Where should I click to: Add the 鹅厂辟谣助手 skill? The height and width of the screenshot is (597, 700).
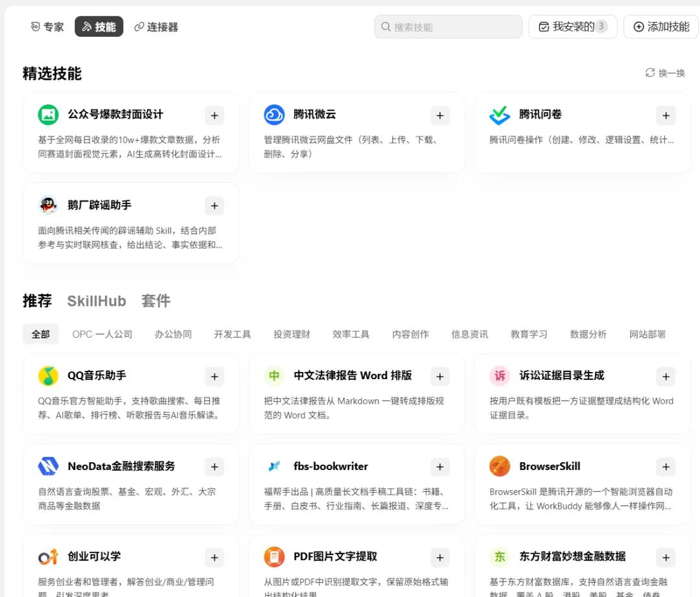[x=215, y=205]
